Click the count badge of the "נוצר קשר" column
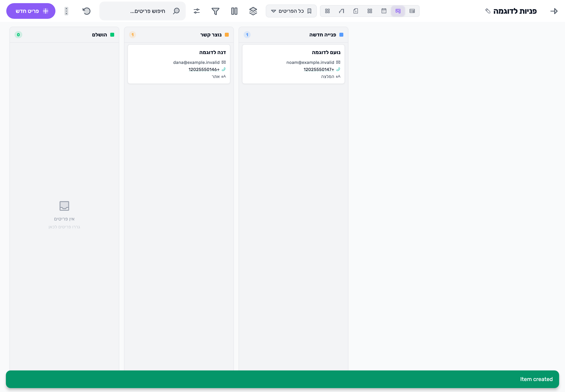This screenshot has width=565, height=392. coord(133,35)
